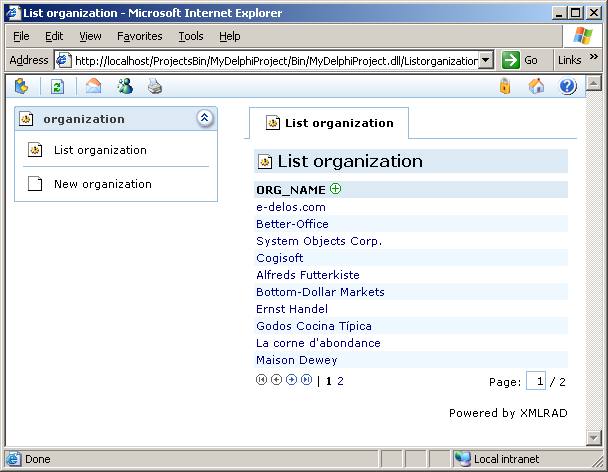Click the Page number input field
Viewport: 608px width, 472px height.
pos(537,381)
